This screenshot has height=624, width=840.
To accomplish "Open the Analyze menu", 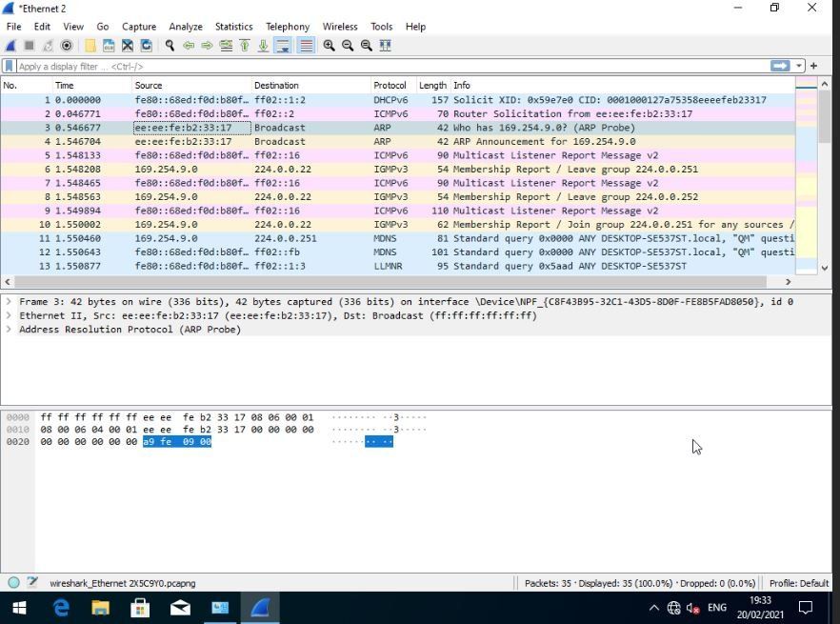I will tap(186, 27).
